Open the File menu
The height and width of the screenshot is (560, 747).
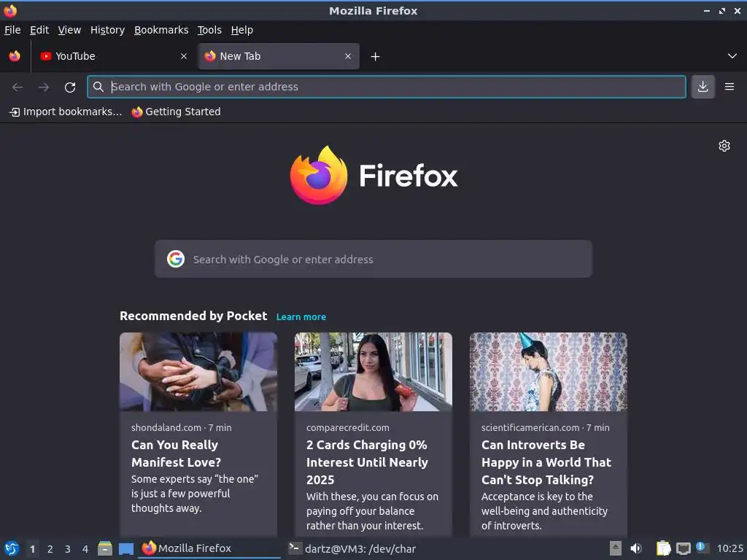[12, 30]
